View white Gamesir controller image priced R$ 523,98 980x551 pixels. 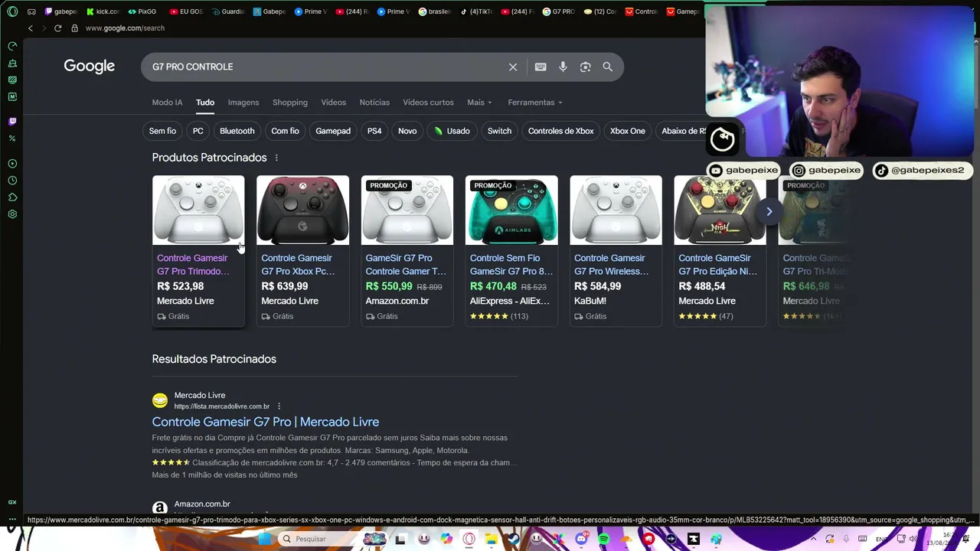pos(198,210)
